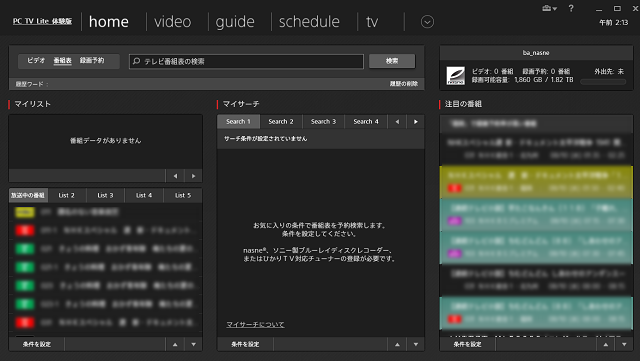This screenshot has height=361, width=640.
Task: Select the List 2 tab
Action: 67,195
